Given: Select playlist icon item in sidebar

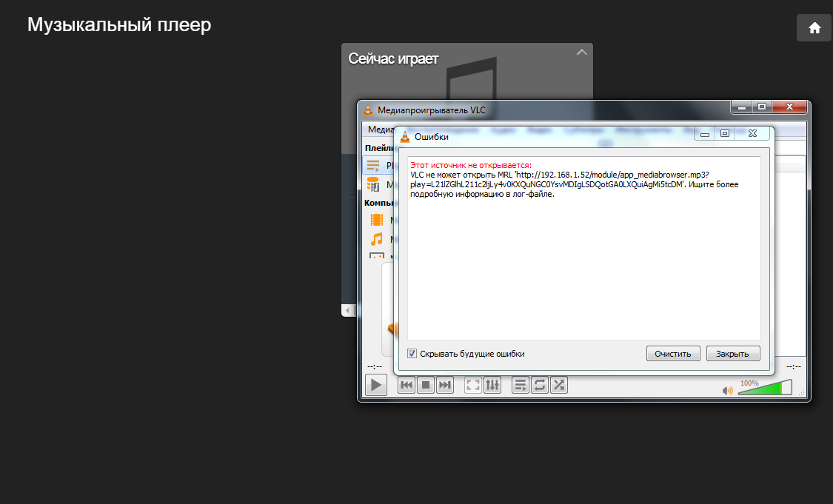Looking at the screenshot, I should click(373, 165).
